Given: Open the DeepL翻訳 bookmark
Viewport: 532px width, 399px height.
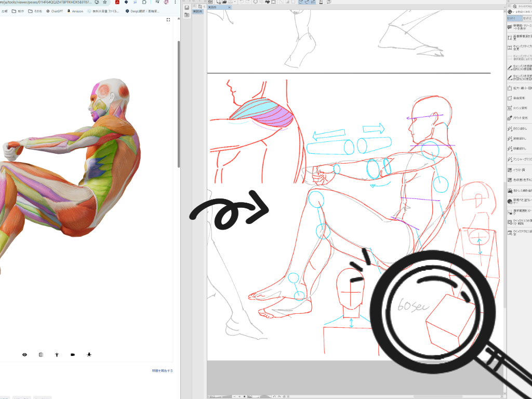Looking at the screenshot, I should [x=142, y=11].
